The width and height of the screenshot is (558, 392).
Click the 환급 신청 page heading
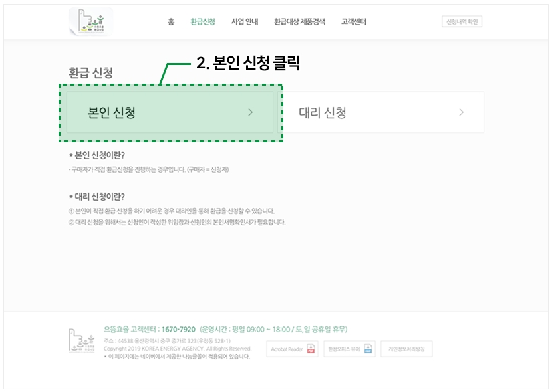[90, 73]
